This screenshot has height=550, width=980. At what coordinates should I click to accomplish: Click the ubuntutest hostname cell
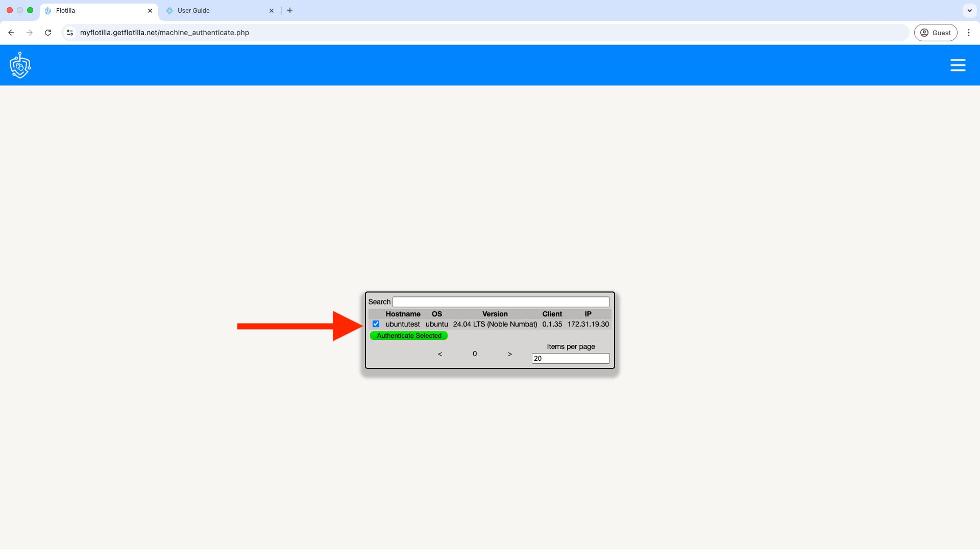[x=403, y=324]
